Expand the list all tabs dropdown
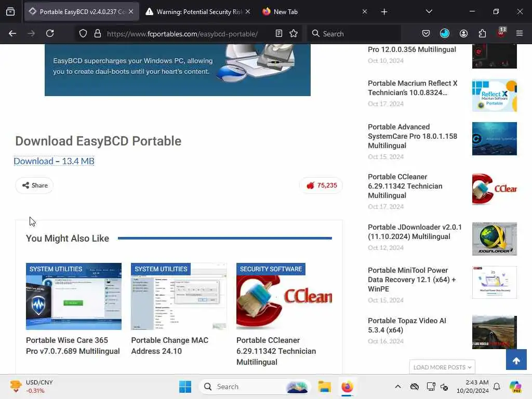The image size is (532, 399). (429, 11)
